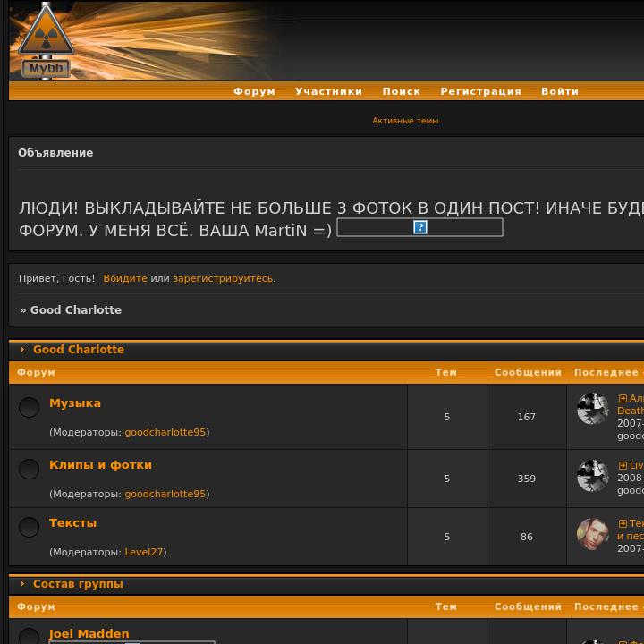Image resolution: width=644 pixels, height=644 pixels.
Task: Open Музыка moderator goodcharlotte95 profile
Action: pos(165,432)
